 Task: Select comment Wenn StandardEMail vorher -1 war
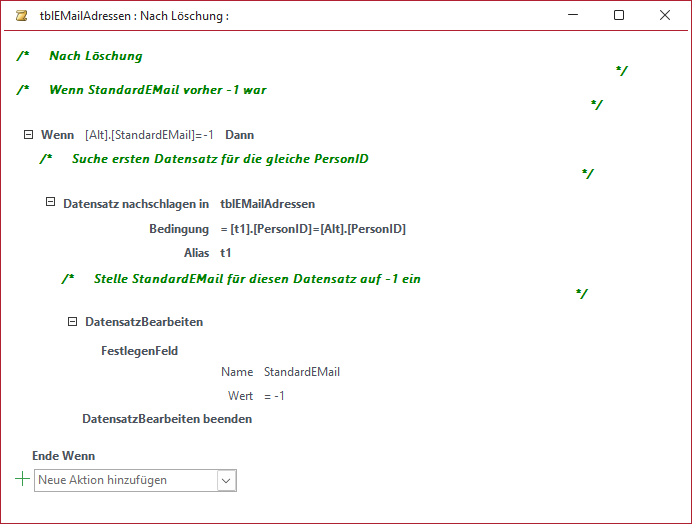coord(157,90)
